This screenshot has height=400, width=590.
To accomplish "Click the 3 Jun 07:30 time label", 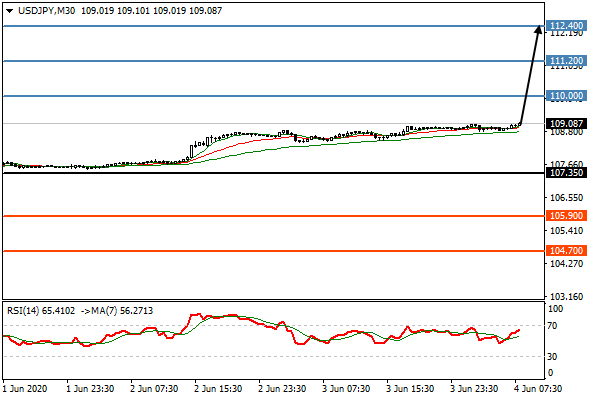I will pos(346,389).
